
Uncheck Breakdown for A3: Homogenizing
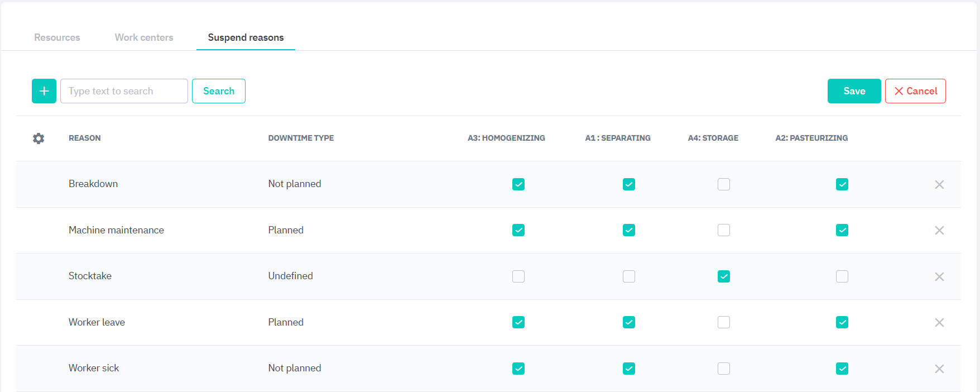518,184
